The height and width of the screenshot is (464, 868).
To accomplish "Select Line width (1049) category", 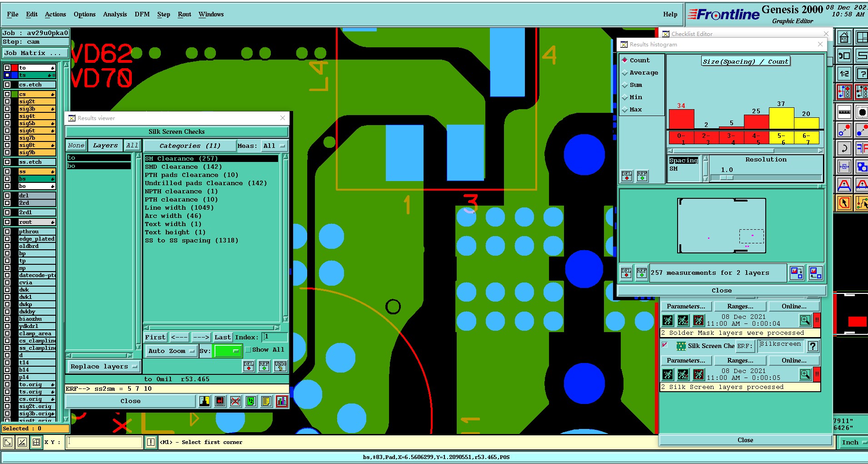I will click(179, 208).
